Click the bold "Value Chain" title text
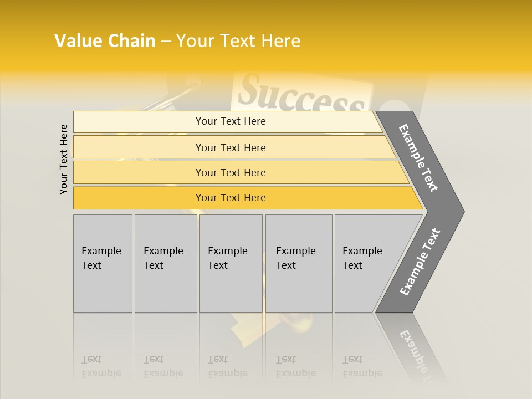532x399 pixels. click(105, 41)
